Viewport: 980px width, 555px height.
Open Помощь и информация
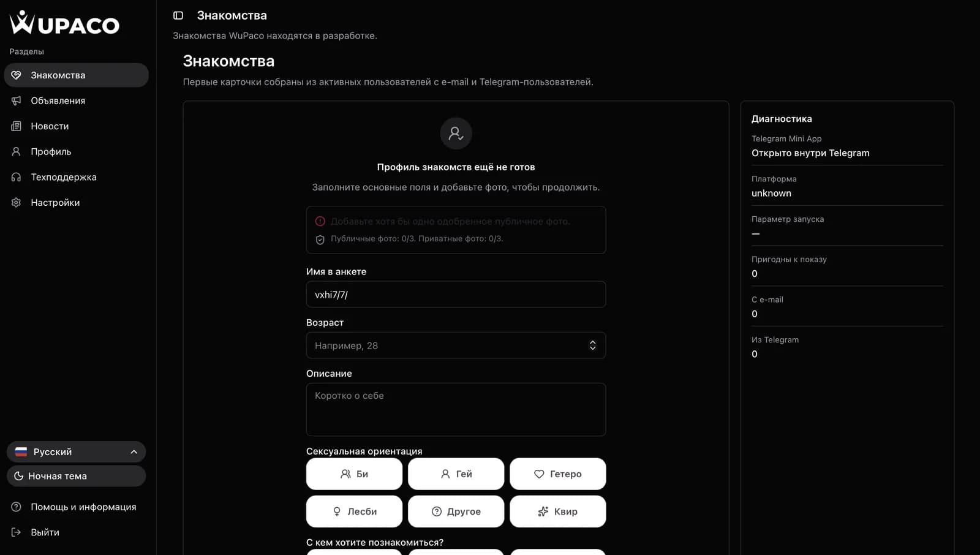click(x=77, y=507)
